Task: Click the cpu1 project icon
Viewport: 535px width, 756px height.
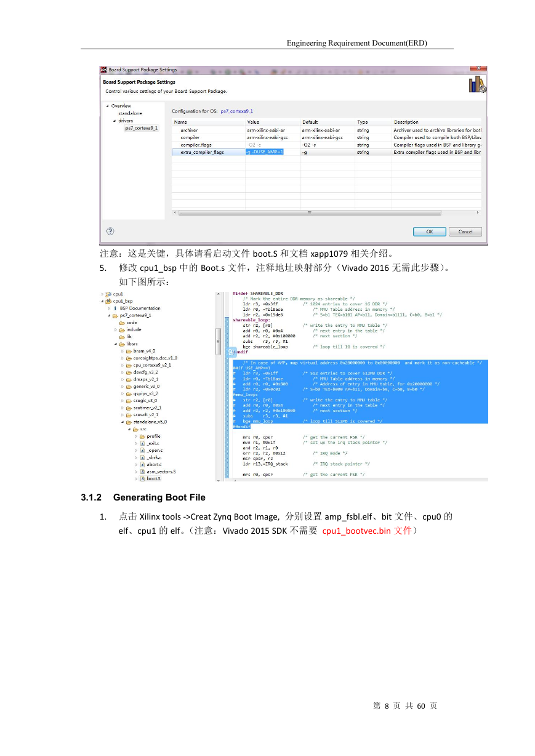Action: [108, 294]
